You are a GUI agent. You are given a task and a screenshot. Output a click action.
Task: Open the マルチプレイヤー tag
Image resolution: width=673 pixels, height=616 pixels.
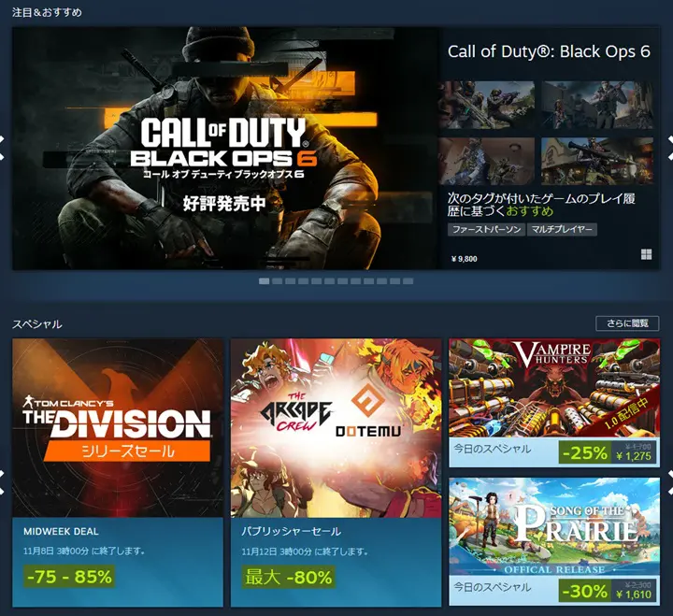tap(562, 229)
